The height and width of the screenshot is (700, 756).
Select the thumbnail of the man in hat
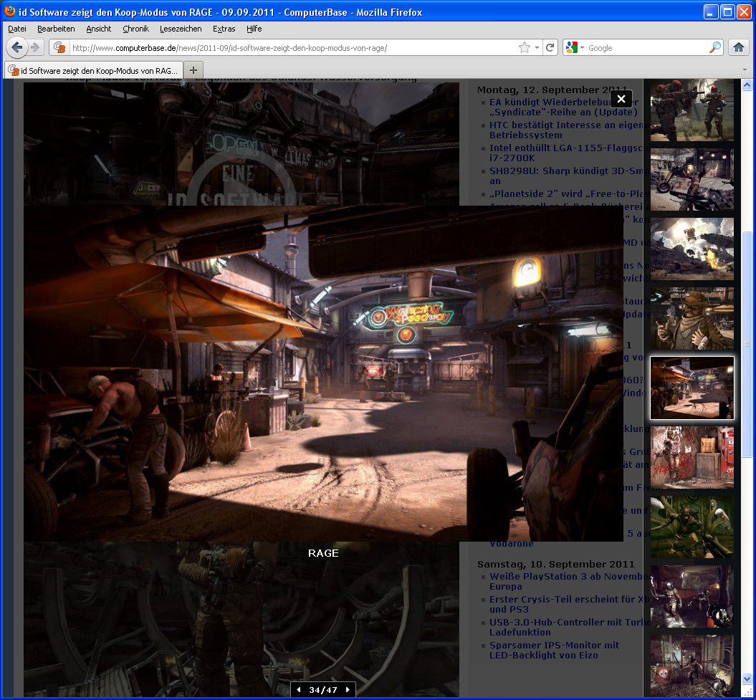[x=692, y=318]
